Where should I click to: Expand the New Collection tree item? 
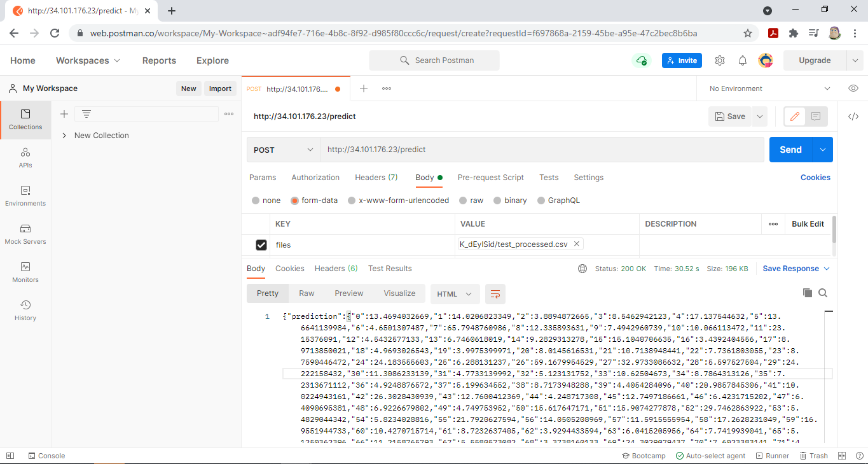pyautogui.click(x=64, y=136)
